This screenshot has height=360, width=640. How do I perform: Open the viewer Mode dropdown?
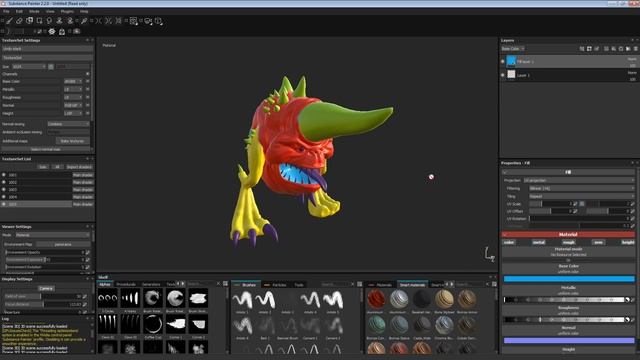tap(52, 235)
